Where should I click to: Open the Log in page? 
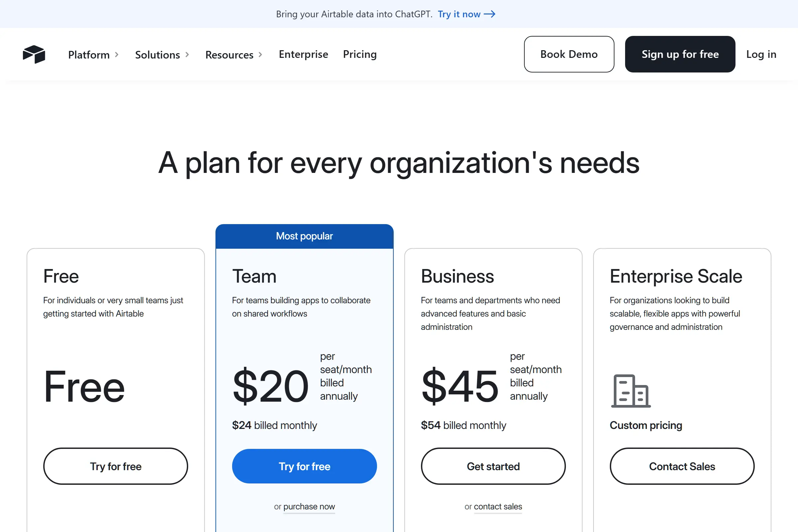pyautogui.click(x=761, y=54)
